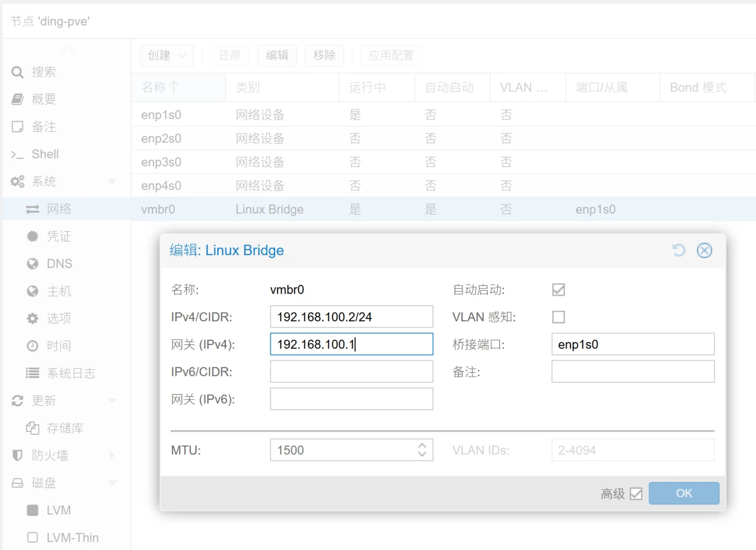
Task: Disable 自动启动 for vmbr0
Action: click(x=558, y=289)
